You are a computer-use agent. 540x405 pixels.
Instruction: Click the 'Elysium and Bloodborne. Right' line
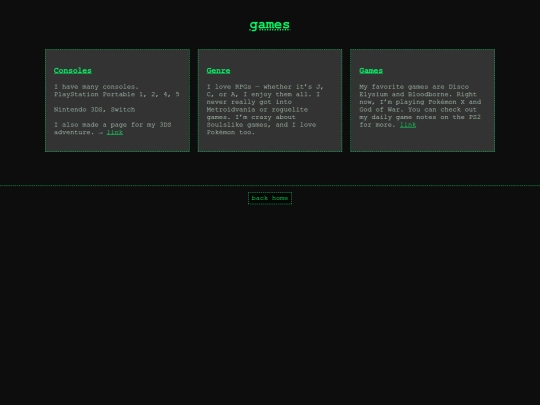418,94
